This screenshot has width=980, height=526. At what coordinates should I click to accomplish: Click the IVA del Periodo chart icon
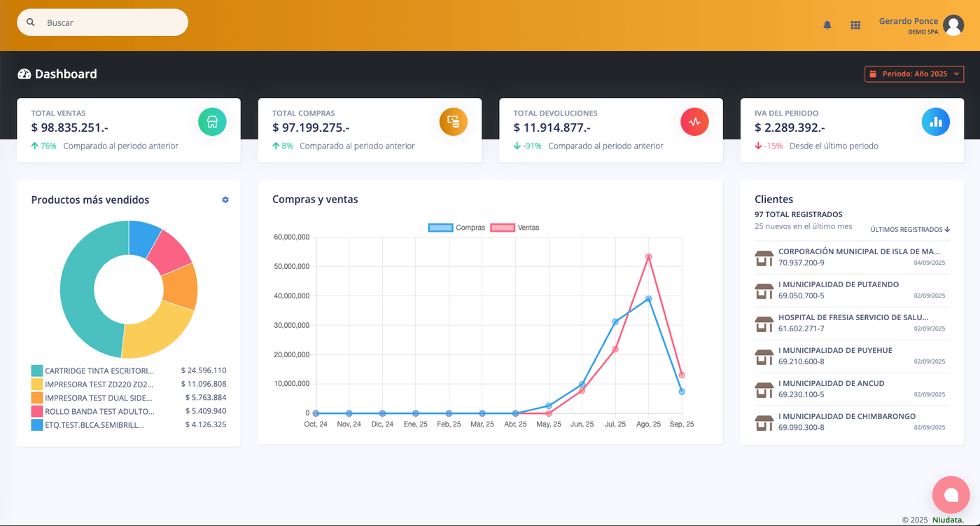coord(935,122)
